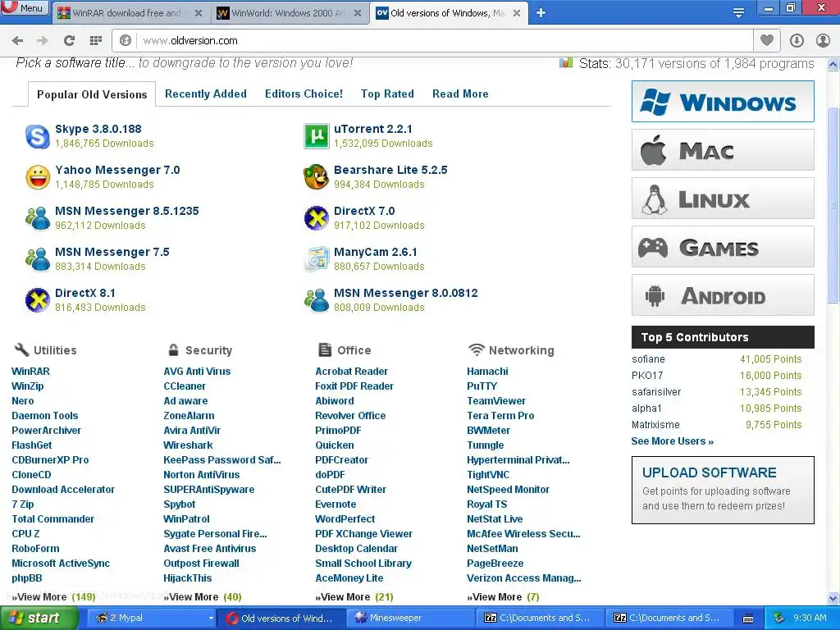Click the page scrollbar down arrow
The width and height of the screenshot is (840, 630).
tap(833, 598)
